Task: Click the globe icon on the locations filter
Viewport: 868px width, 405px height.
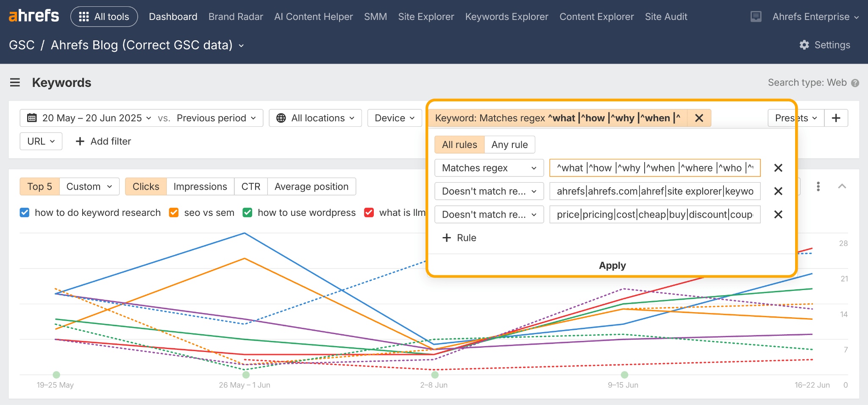Action: (281, 118)
